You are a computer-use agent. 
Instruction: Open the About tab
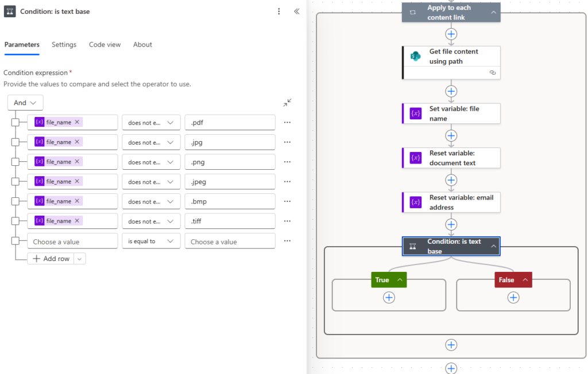point(142,45)
